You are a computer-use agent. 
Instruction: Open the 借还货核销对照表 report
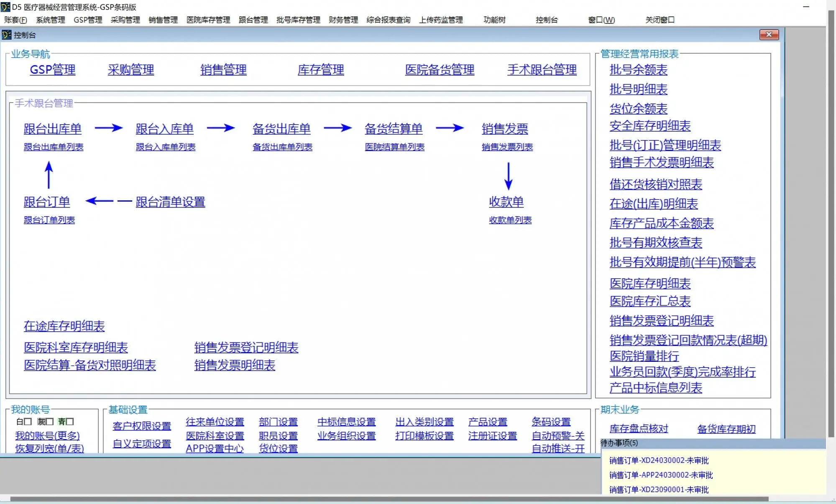[x=656, y=184]
